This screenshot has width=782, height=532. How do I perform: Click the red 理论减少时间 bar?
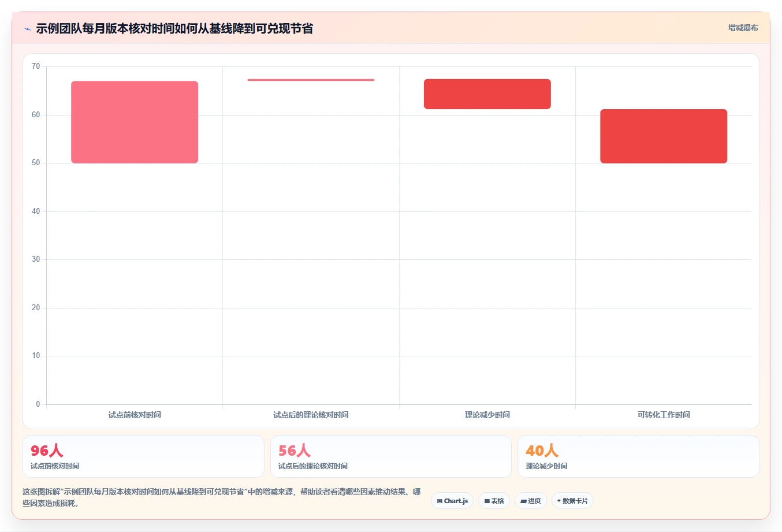(x=487, y=94)
